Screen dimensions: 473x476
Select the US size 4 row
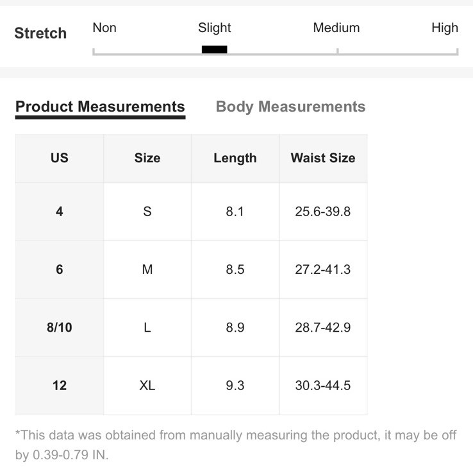coord(192,212)
